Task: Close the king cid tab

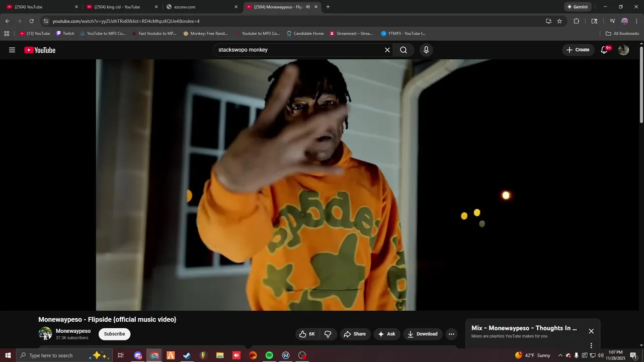Action: pos(156,7)
